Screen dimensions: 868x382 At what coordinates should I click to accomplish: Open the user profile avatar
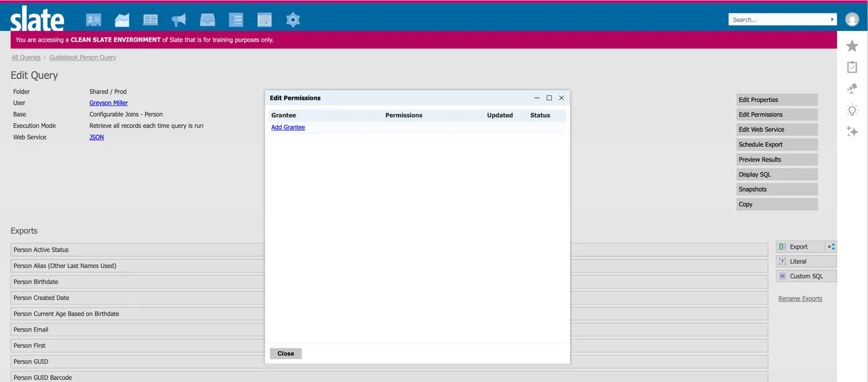click(852, 20)
